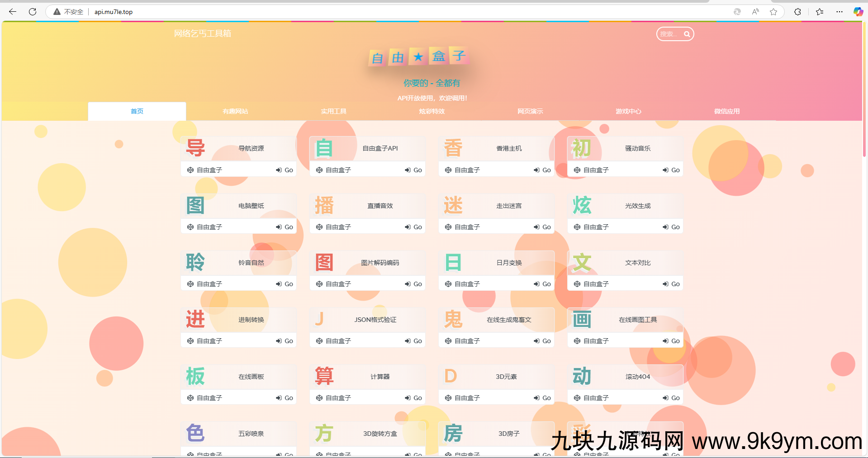The width and height of the screenshot is (868, 458).
Task: Go back using the browser back arrow
Action: (x=13, y=12)
